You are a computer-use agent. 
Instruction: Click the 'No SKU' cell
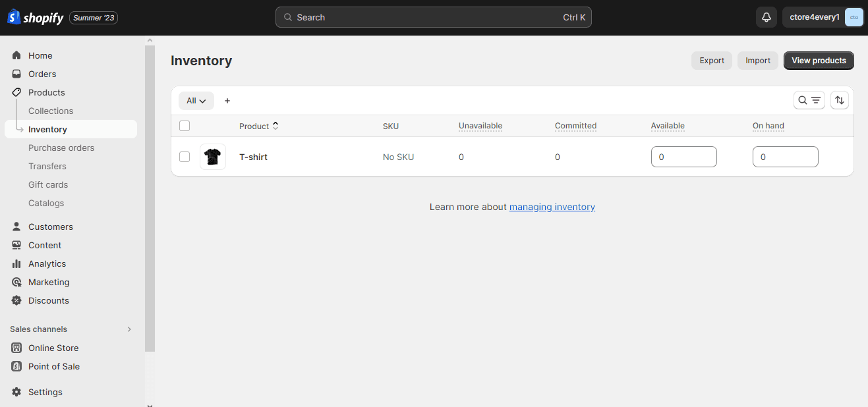point(398,157)
